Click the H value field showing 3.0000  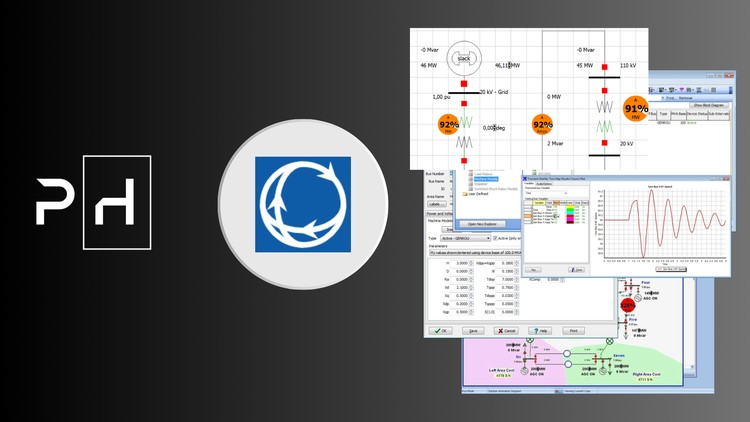pos(460,263)
